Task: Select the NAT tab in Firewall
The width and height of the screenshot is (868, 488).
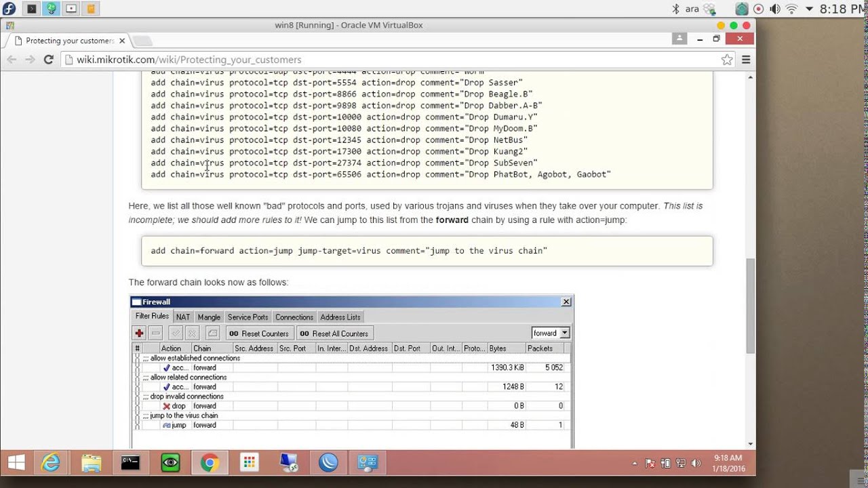Action: point(183,317)
